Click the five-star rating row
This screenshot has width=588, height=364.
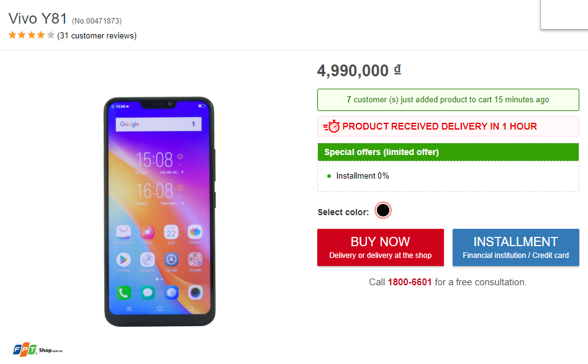(32, 35)
